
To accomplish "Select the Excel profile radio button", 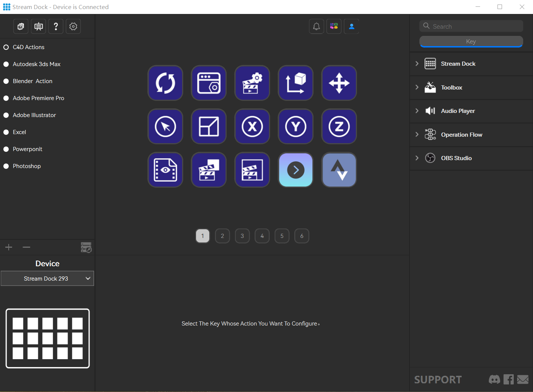I will point(6,132).
